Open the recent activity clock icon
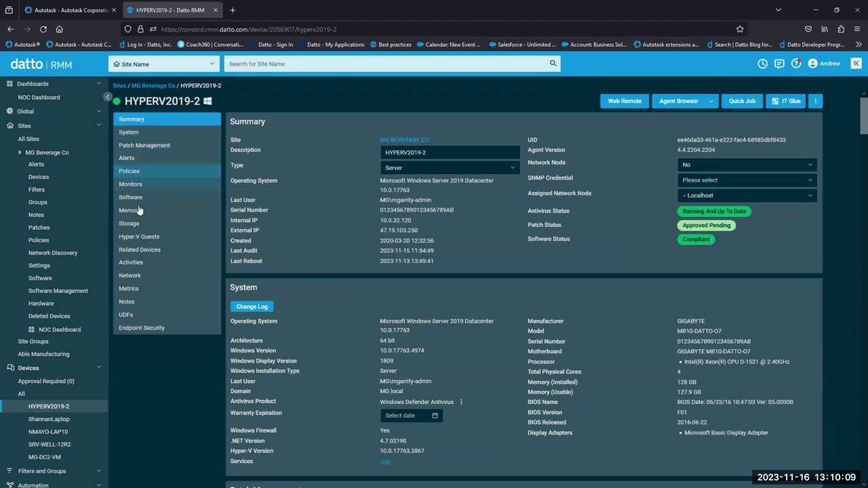The image size is (868, 488). 763,64
